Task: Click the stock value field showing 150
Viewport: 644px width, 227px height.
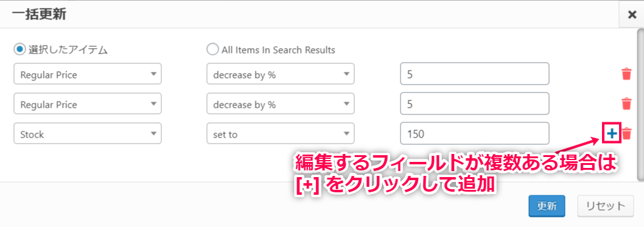Action: coord(475,133)
